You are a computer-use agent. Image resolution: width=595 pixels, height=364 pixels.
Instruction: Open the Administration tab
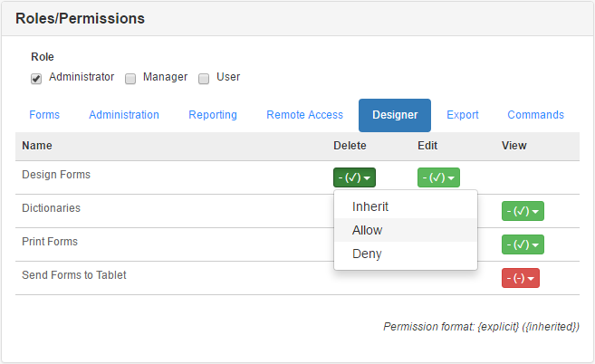124,115
